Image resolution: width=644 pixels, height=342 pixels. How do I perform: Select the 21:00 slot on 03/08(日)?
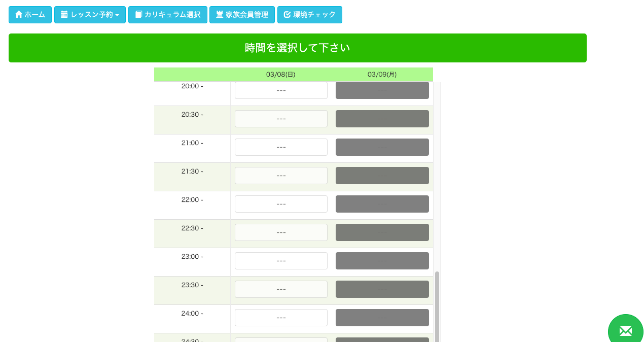click(x=281, y=147)
